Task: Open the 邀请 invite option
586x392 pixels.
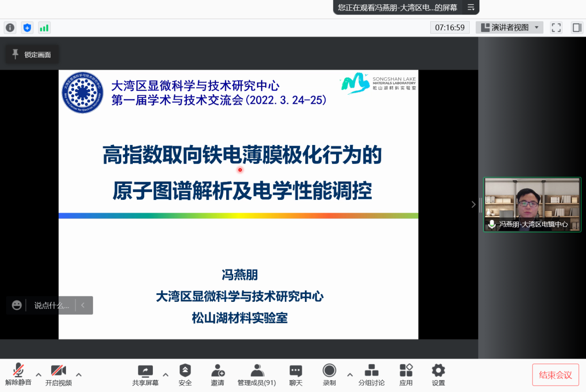Action: (x=217, y=375)
